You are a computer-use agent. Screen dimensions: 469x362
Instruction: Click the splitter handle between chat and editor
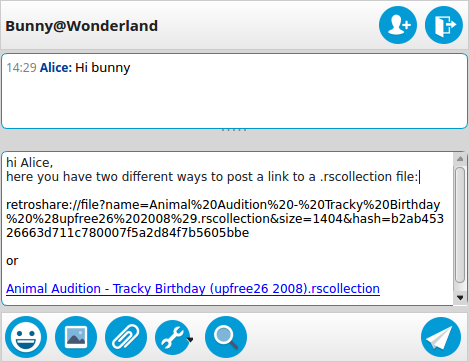(x=234, y=130)
